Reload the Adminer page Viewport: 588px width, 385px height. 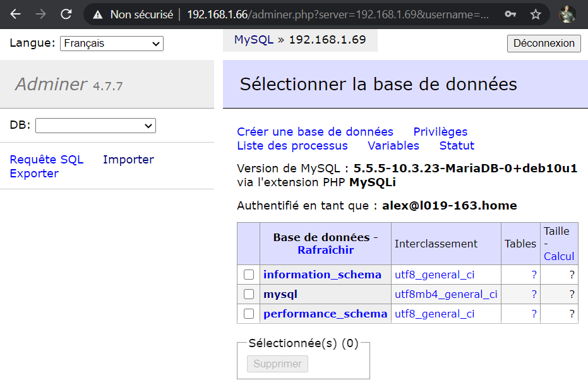point(65,14)
